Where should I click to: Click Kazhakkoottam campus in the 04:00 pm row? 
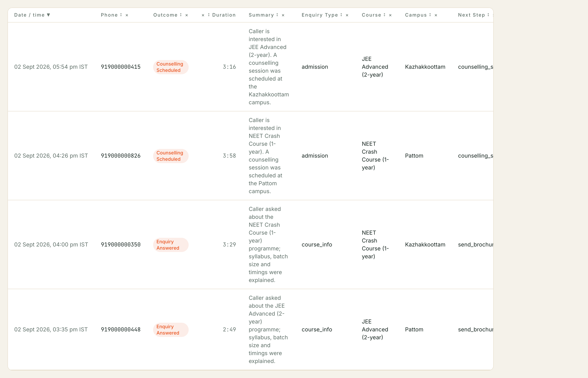coord(425,244)
